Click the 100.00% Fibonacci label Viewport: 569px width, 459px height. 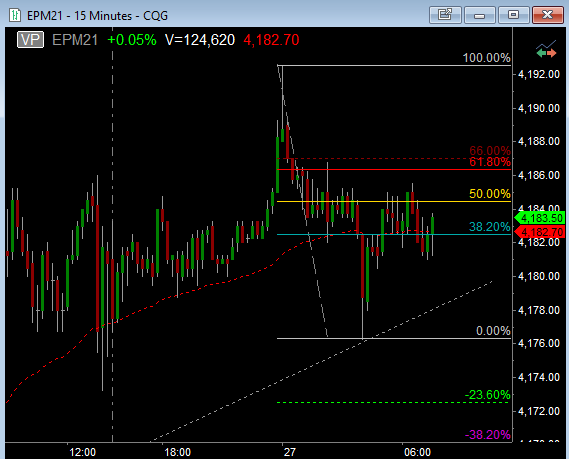(486, 58)
